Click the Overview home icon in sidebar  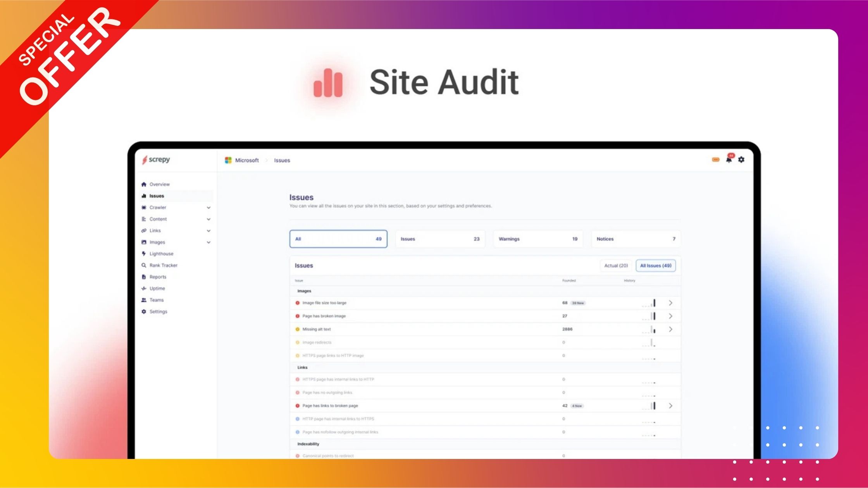[144, 184]
